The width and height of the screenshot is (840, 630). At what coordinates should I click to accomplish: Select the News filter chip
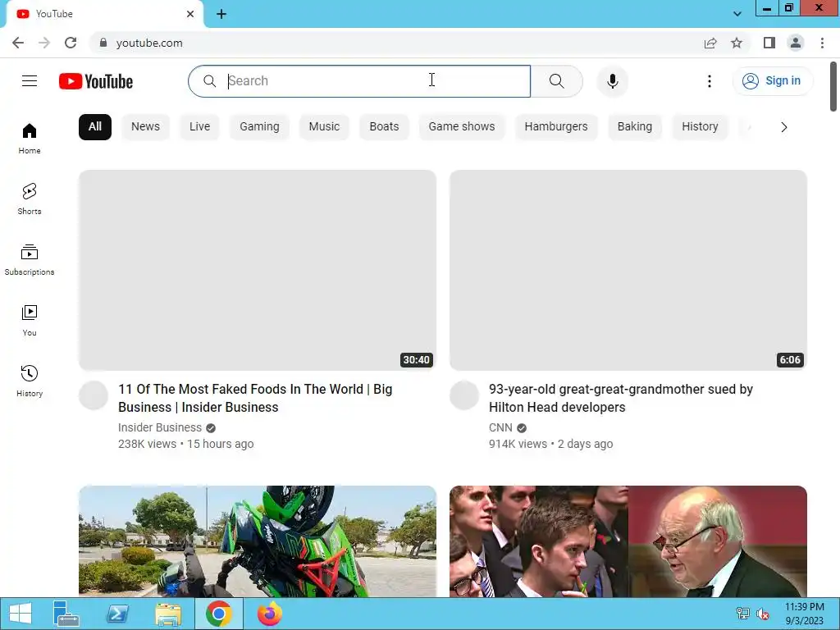point(146,127)
